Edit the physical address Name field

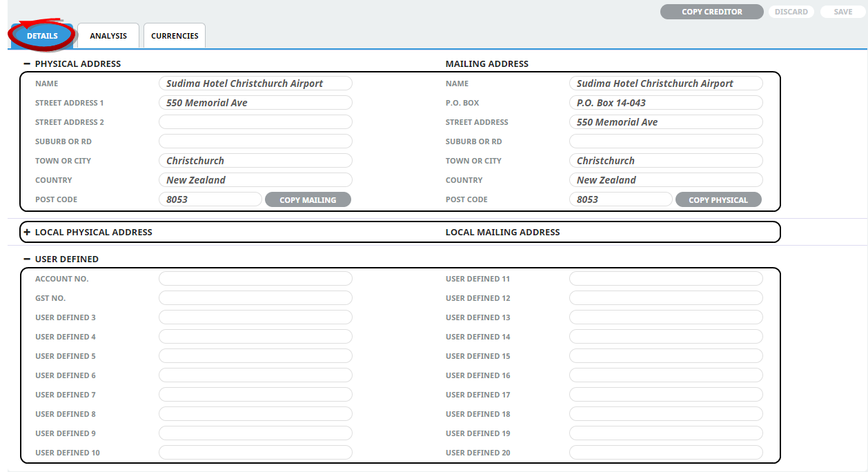(255, 83)
